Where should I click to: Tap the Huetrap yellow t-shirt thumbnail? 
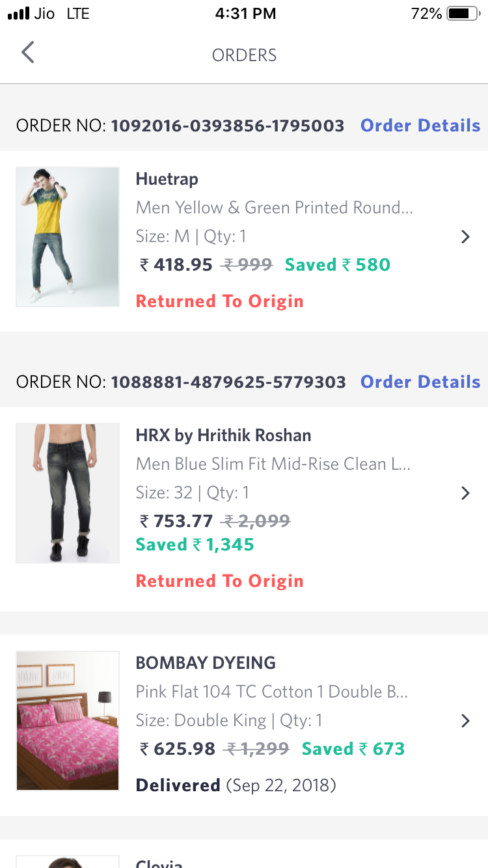coord(68,237)
